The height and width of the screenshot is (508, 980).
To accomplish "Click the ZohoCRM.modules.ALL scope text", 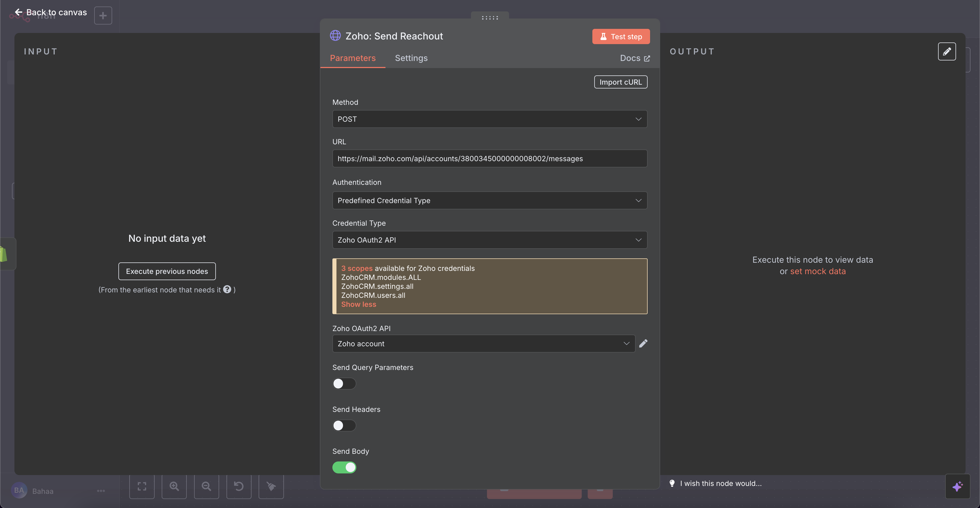I will click(381, 277).
